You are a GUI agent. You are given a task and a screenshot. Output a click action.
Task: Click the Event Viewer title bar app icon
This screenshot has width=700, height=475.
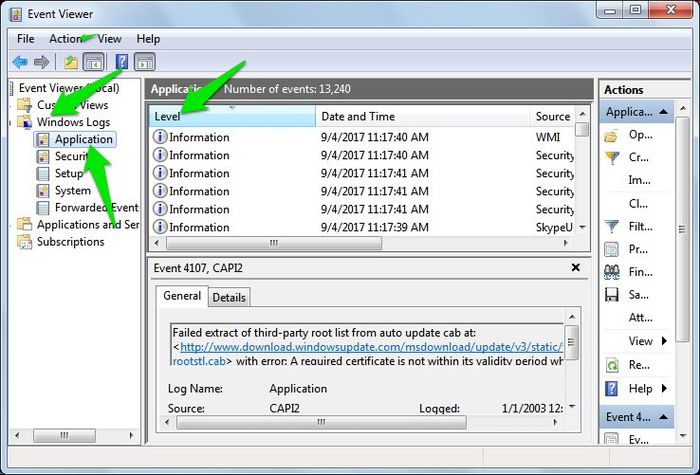tap(15, 14)
